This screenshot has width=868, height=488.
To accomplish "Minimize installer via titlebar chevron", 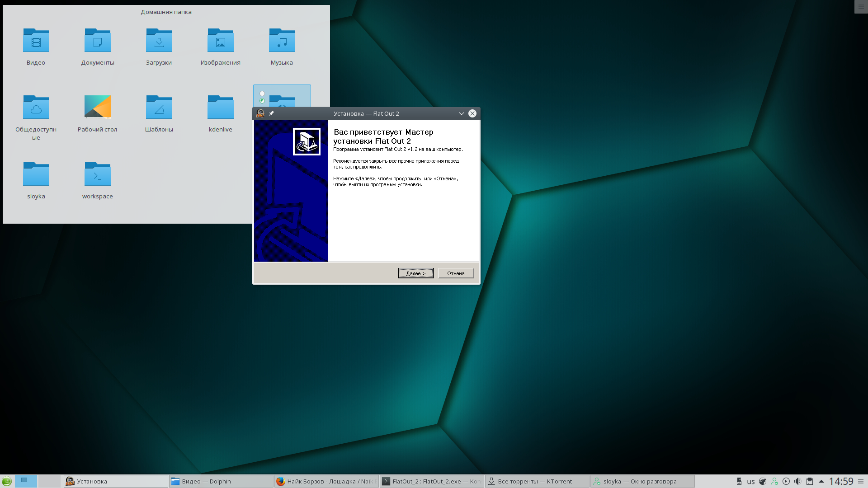I will 462,113.
